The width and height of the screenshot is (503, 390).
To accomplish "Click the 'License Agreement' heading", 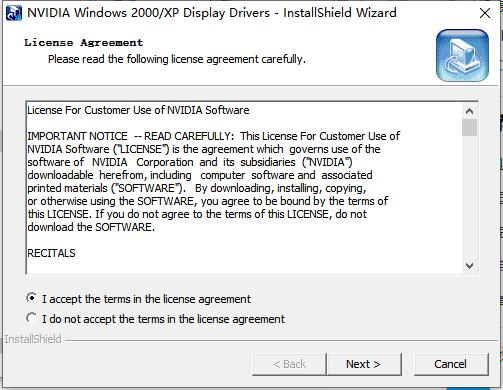I will [x=84, y=43].
